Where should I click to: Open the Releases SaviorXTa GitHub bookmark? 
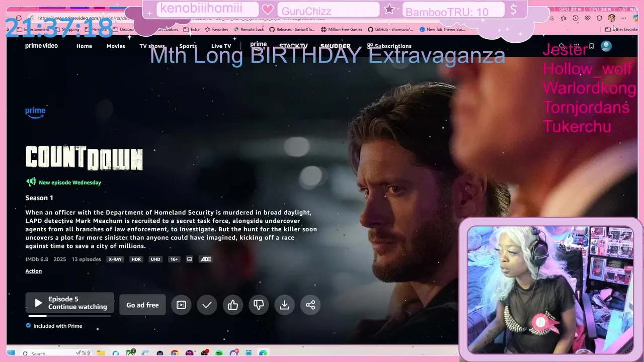(292, 30)
